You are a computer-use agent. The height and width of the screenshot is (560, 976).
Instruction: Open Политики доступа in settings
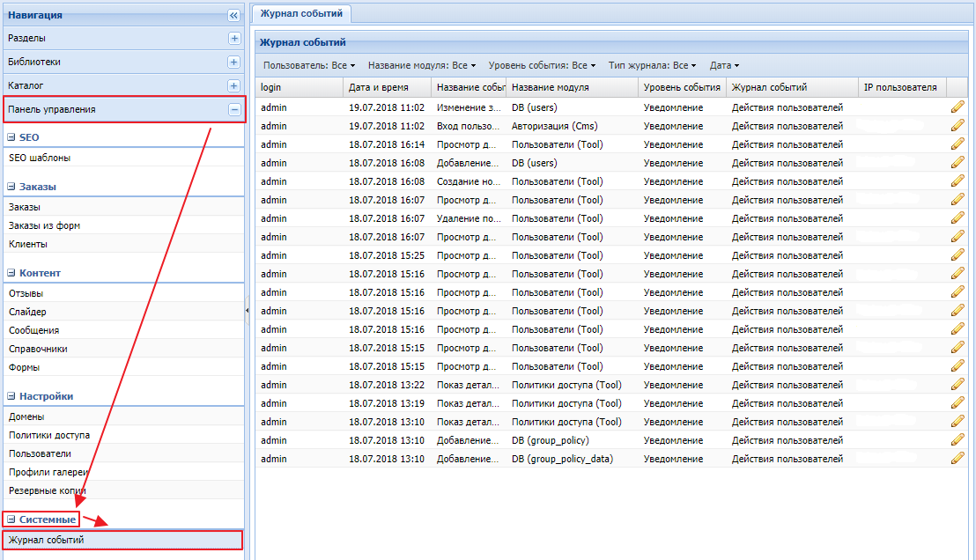[x=49, y=435]
